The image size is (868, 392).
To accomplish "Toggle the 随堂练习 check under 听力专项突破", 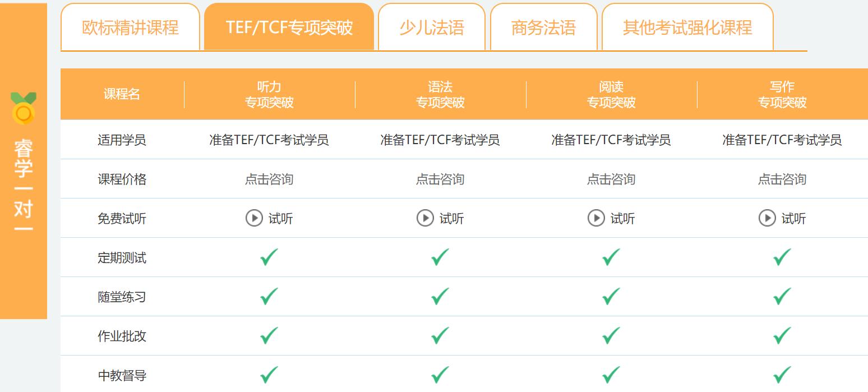I will [x=268, y=297].
